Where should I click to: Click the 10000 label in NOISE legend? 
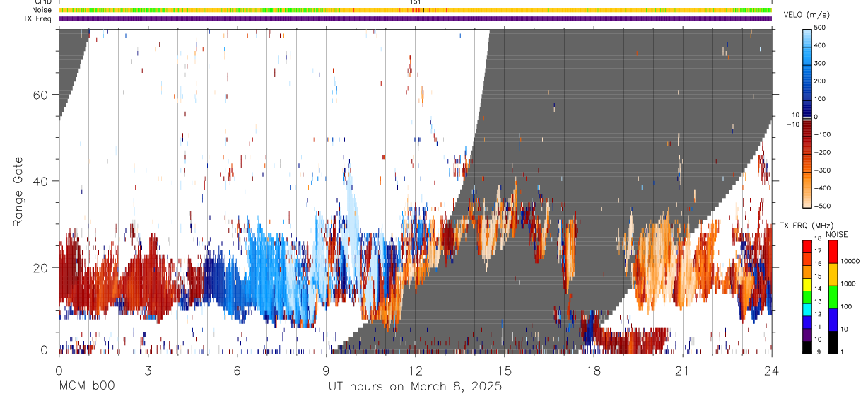849,262
